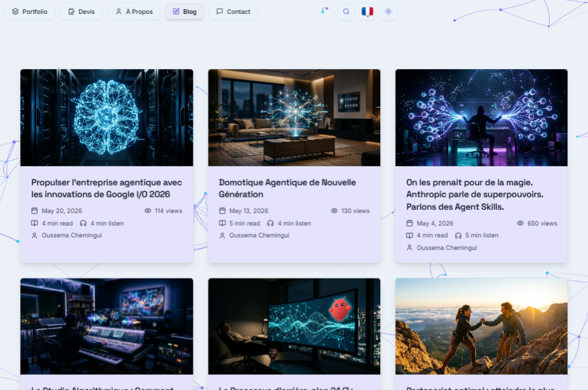Click the '650 views' text
Image resolution: width=588 pixels, height=390 pixels.
542,223
